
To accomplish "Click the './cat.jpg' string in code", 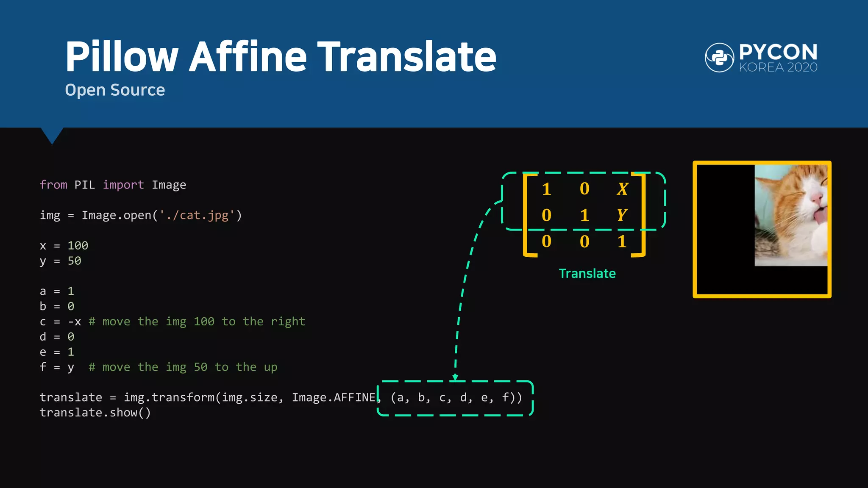I will pos(197,215).
